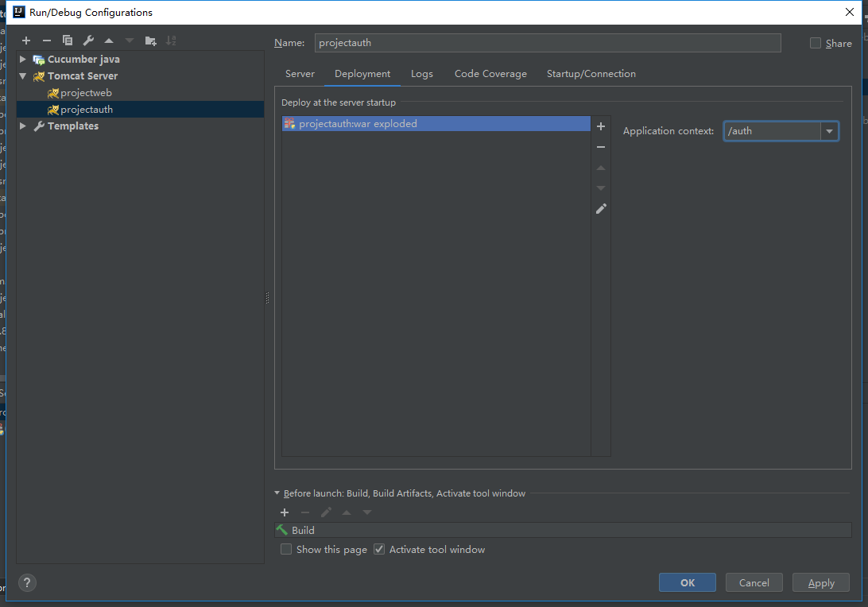Switch to the Server tab

(x=300, y=74)
